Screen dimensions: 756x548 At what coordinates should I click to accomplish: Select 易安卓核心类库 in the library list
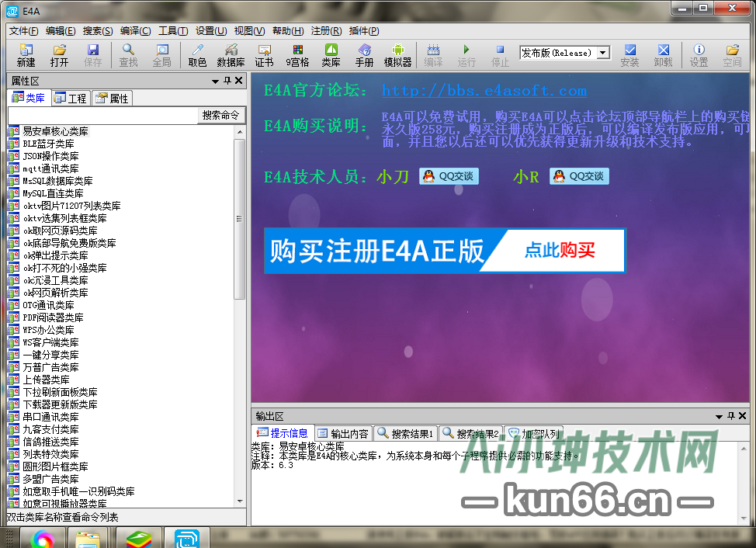tap(55, 131)
